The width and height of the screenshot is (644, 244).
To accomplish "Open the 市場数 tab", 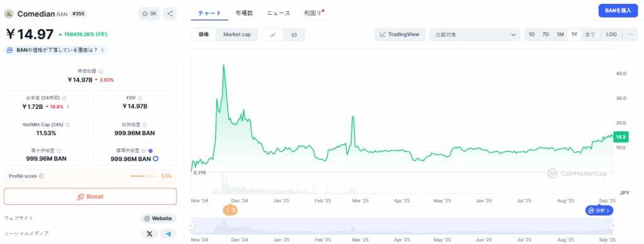I will click(x=245, y=13).
